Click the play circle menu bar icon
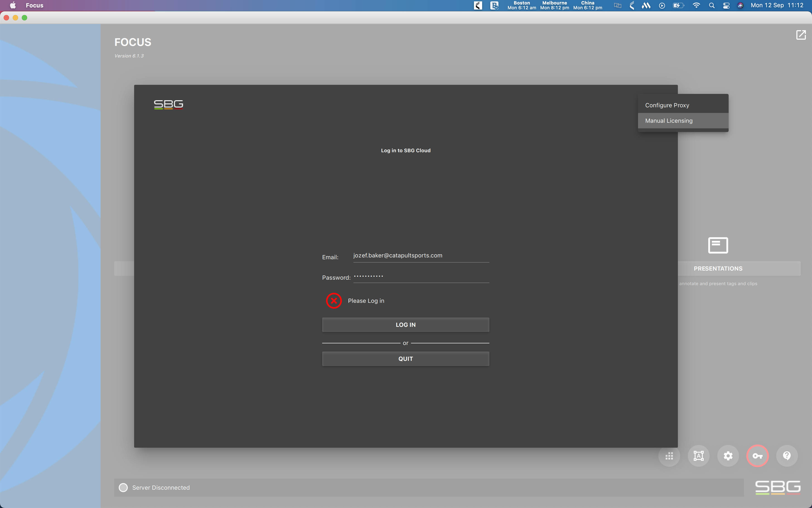Viewport: 812px width, 508px height. pyautogui.click(x=662, y=5)
